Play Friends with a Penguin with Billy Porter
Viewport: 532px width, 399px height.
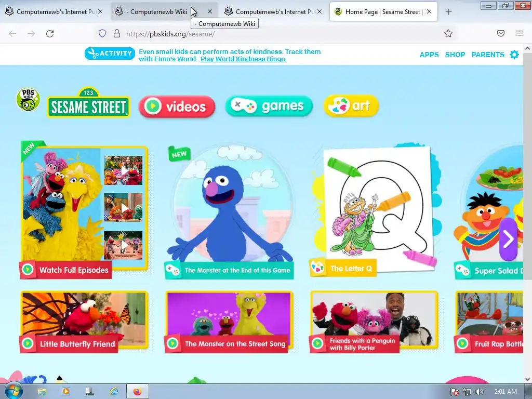click(374, 322)
